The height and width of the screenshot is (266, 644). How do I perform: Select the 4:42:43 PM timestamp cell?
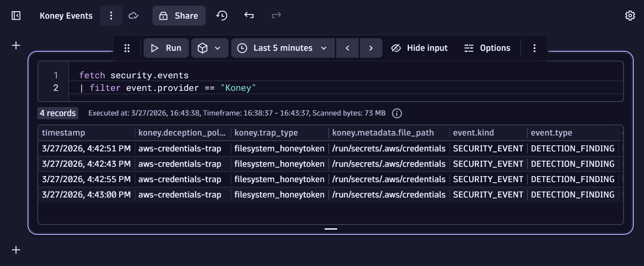(x=86, y=164)
